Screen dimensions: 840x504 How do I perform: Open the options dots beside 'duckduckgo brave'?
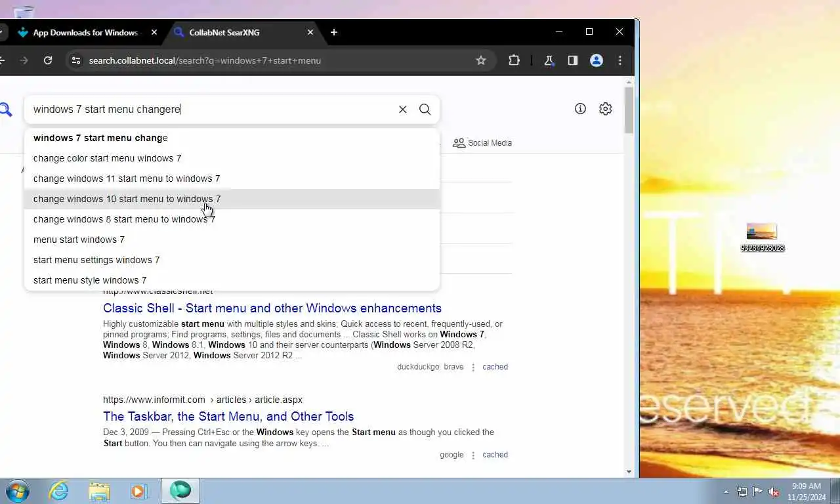(473, 367)
